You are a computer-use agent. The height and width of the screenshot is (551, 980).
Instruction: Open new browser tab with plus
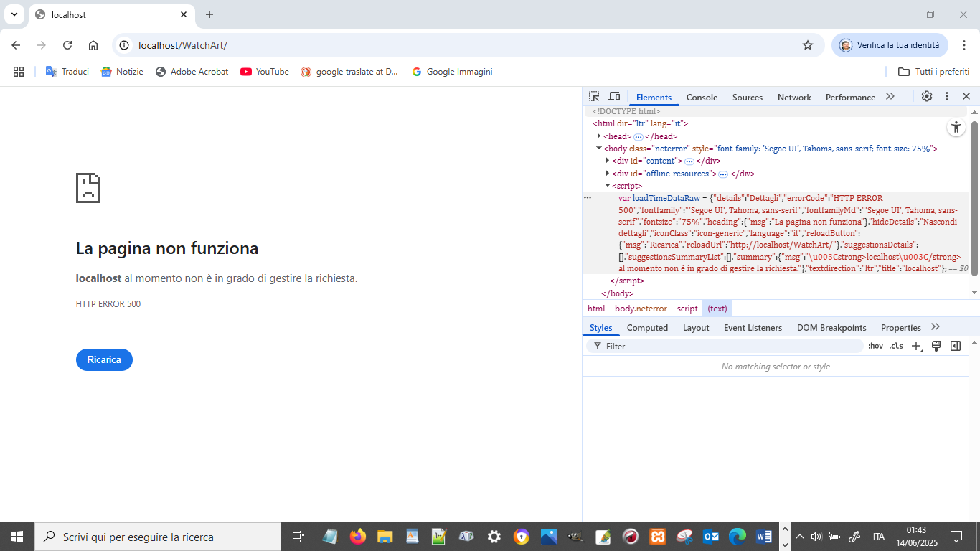pyautogui.click(x=209, y=14)
